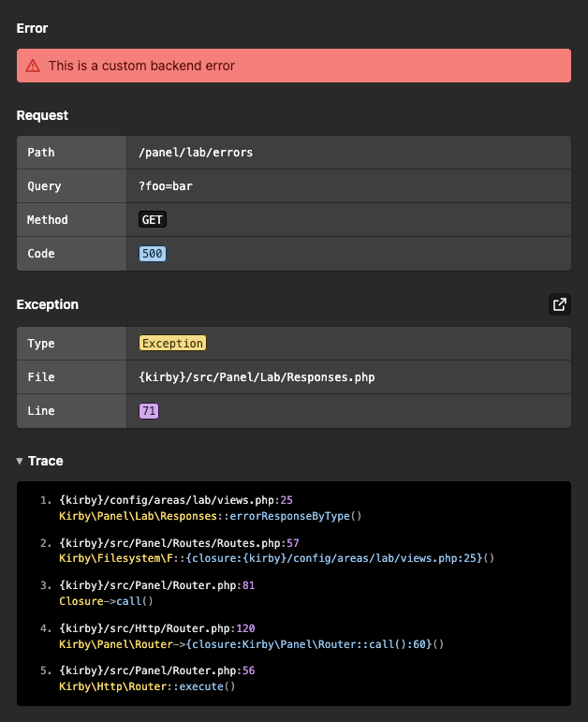This screenshot has width=588, height=722.
Task: Click the line number 71 badge
Action: coord(149,411)
